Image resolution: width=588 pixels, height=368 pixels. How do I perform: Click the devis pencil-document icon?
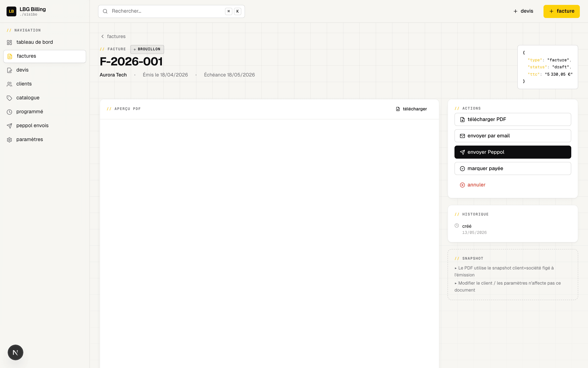(x=9, y=70)
